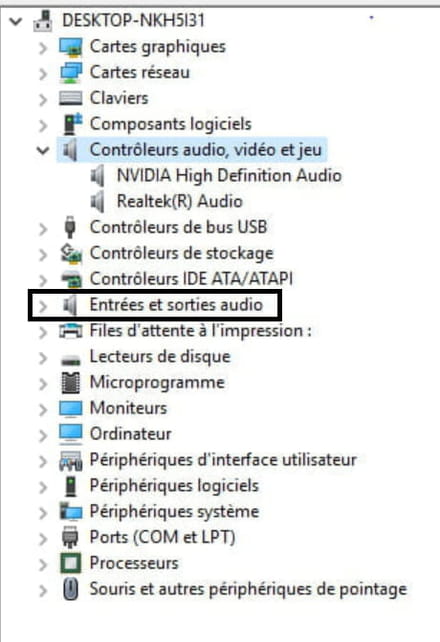
Task: Select Périphériques d'interface utilisateur entry
Action: pyautogui.click(x=223, y=460)
